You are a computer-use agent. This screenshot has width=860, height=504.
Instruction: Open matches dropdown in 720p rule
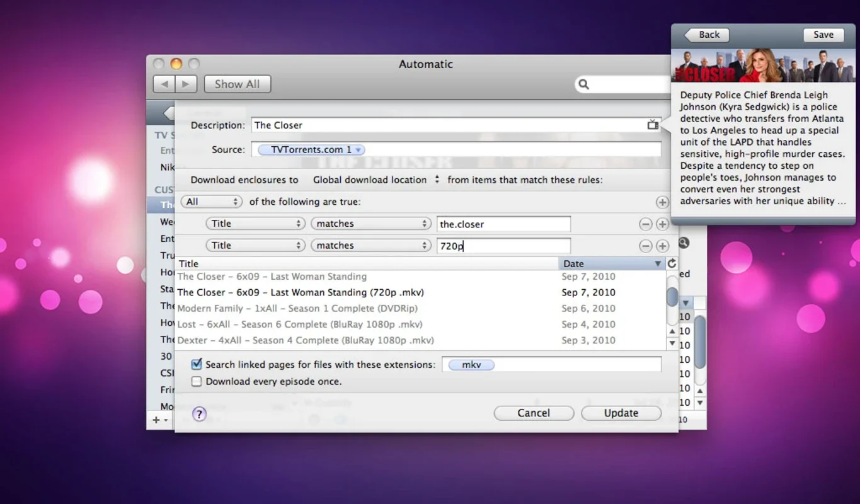371,246
